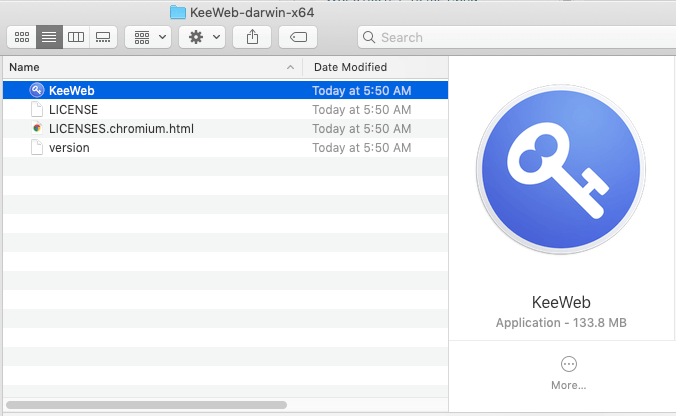Toggle sort order chevron in Name header

(x=291, y=67)
